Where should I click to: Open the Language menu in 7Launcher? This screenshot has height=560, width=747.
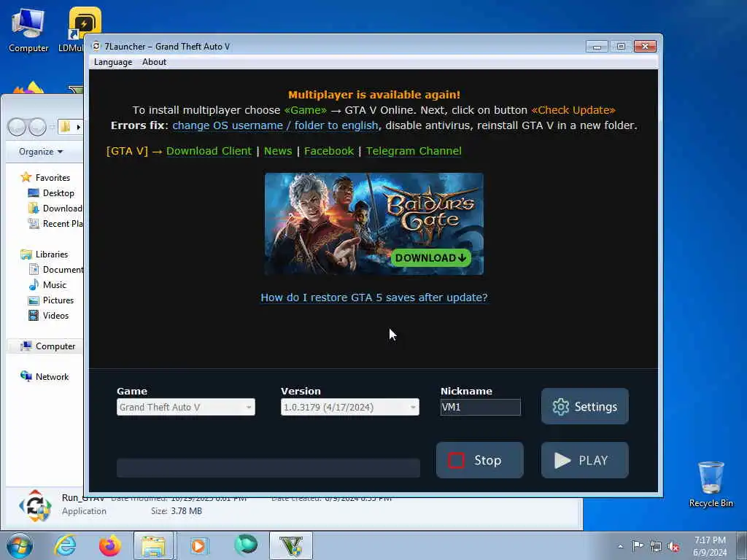pyautogui.click(x=113, y=62)
